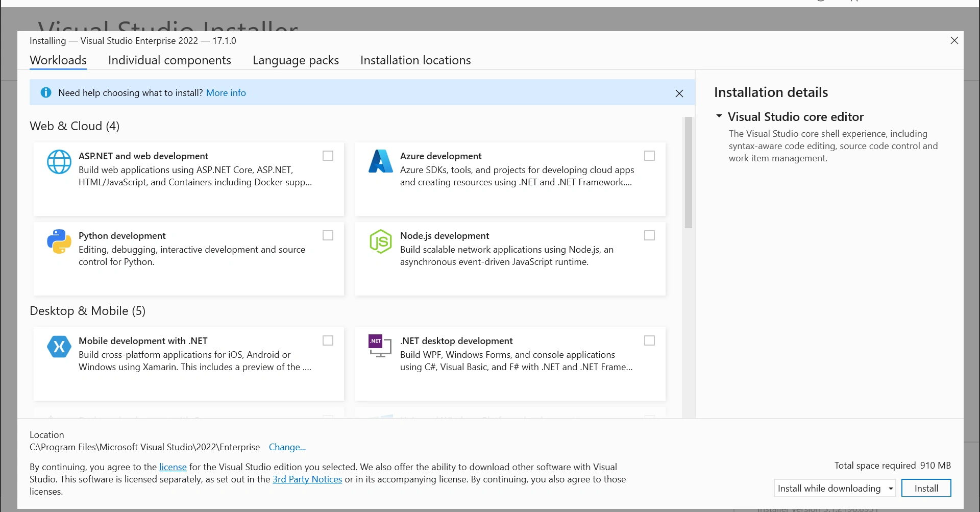Select the .NET desktop development checkbox
The image size is (980, 512).
[650, 340]
